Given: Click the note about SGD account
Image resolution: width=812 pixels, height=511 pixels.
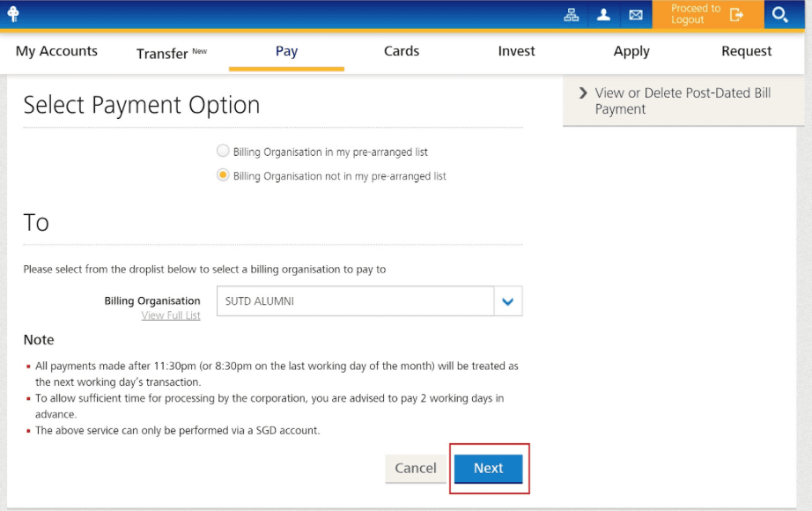Looking at the screenshot, I should (178, 431).
